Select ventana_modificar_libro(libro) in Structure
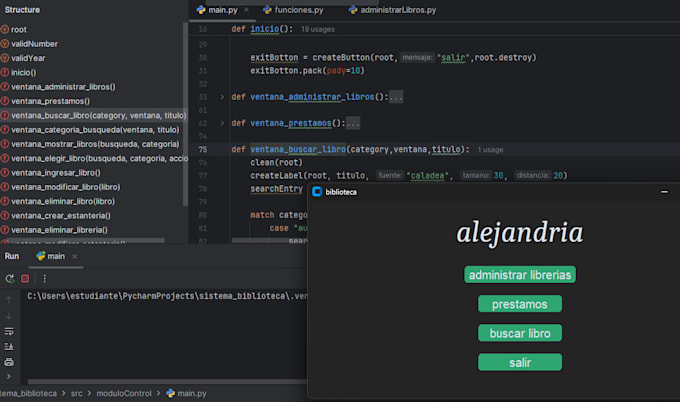 (x=65, y=187)
